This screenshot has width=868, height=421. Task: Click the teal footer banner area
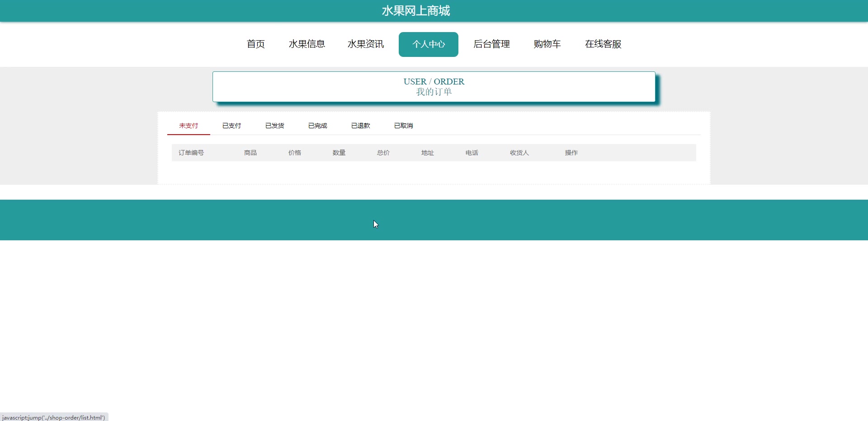434,220
